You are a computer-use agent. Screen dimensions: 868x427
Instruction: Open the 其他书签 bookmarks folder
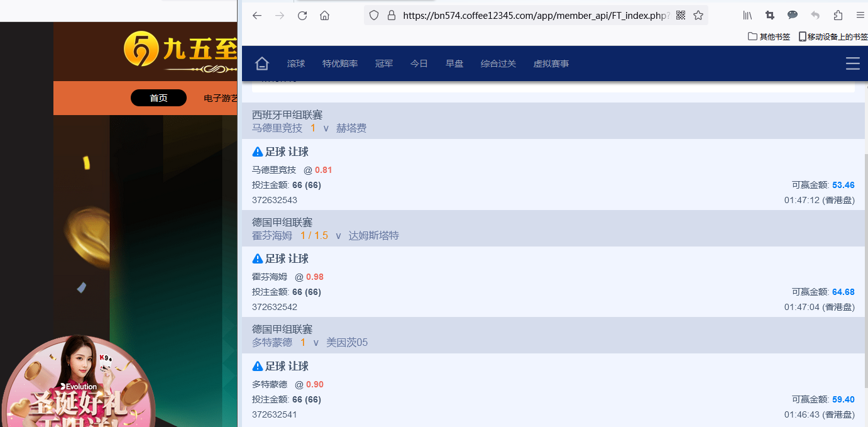tap(769, 36)
